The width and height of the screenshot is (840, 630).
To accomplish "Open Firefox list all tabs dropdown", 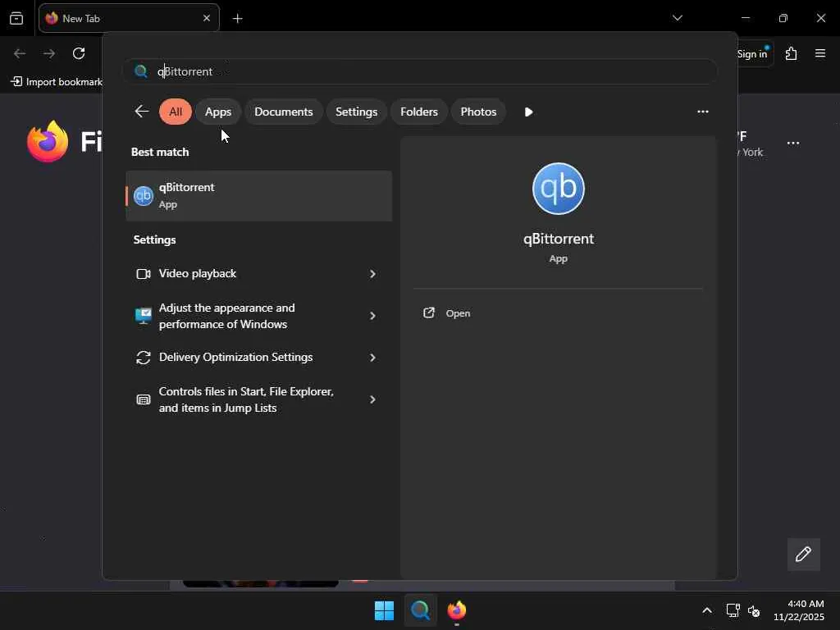I will (677, 18).
